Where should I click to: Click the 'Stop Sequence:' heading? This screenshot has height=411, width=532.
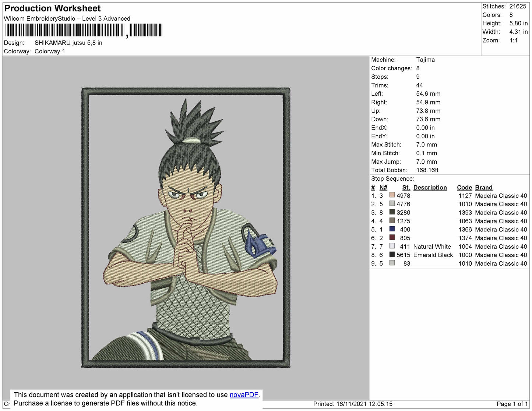pos(392,178)
